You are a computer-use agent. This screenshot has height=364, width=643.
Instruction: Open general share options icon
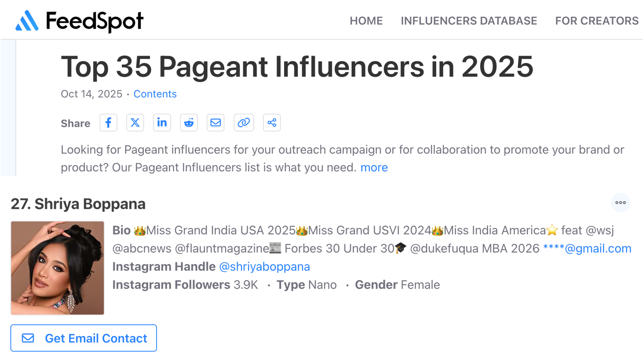[x=272, y=123]
